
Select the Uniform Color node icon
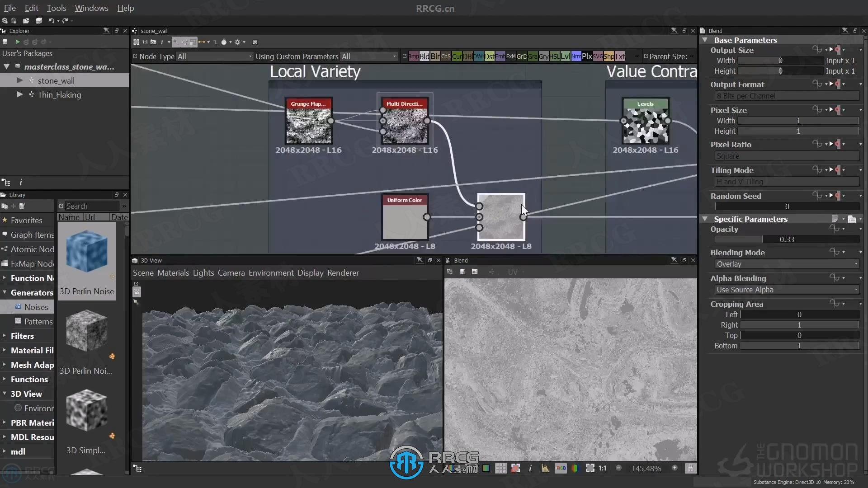click(404, 221)
